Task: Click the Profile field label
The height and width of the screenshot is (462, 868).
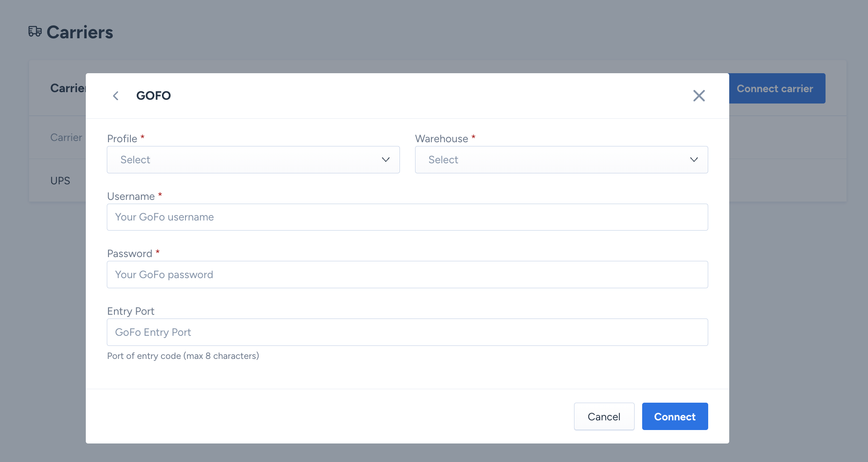Action: point(122,139)
